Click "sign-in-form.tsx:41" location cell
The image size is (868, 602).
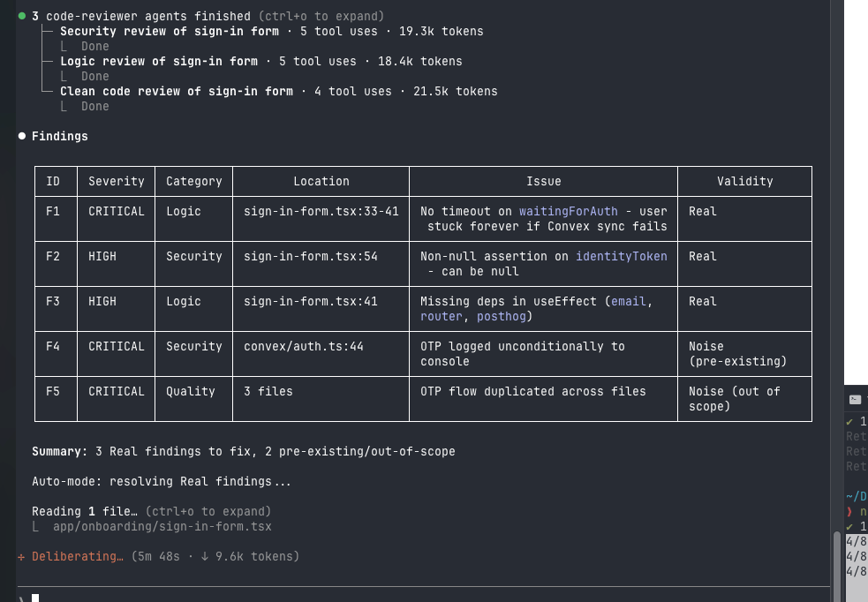click(x=311, y=302)
